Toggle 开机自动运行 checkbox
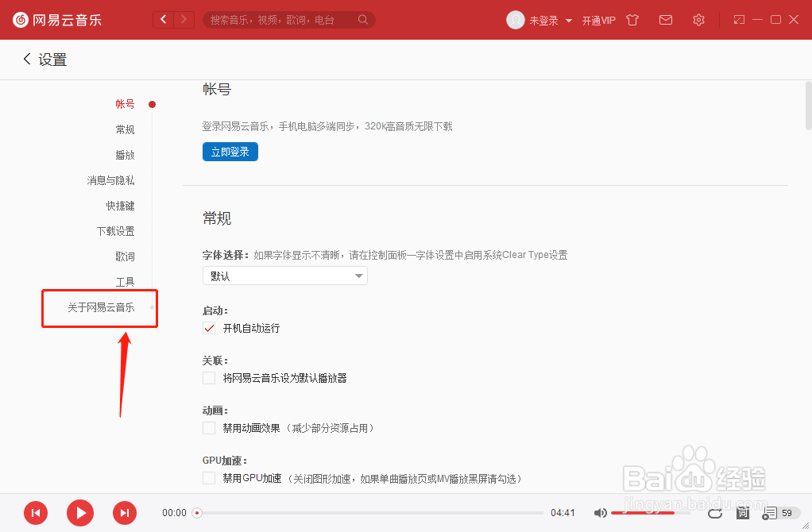812x532 pixels. pos(209,328)
